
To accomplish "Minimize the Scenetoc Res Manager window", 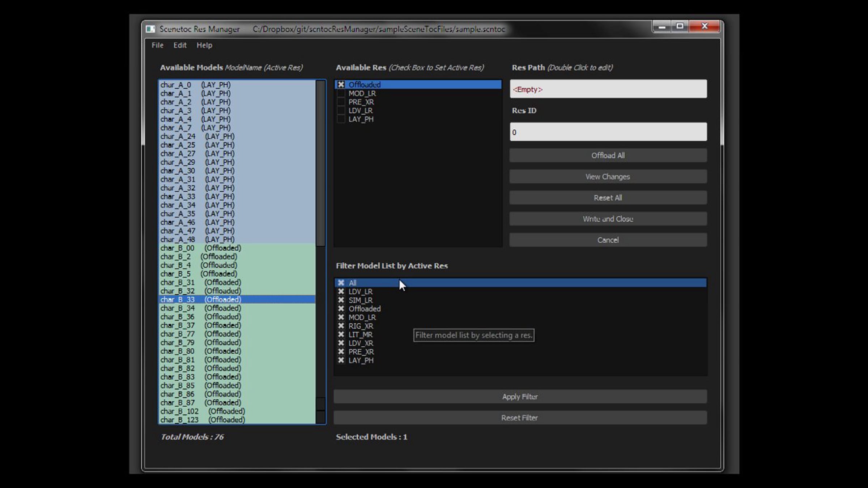I will point(662,26).
